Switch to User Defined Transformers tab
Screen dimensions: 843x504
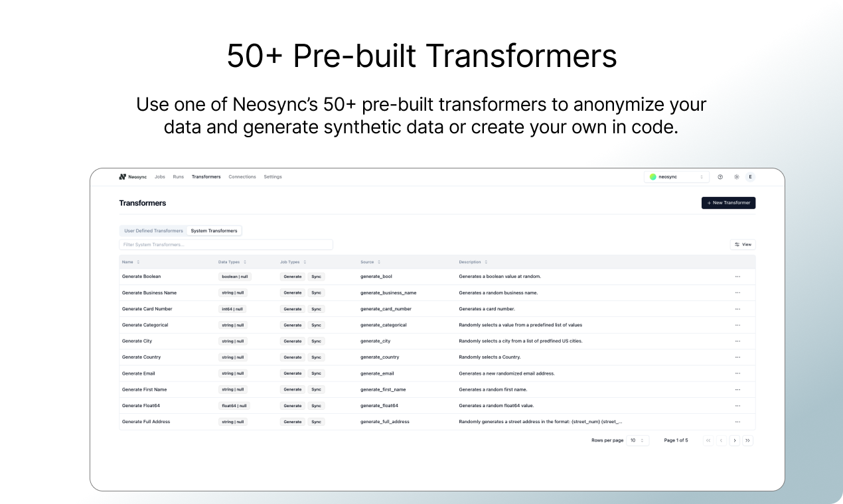(x=153, y=231)
